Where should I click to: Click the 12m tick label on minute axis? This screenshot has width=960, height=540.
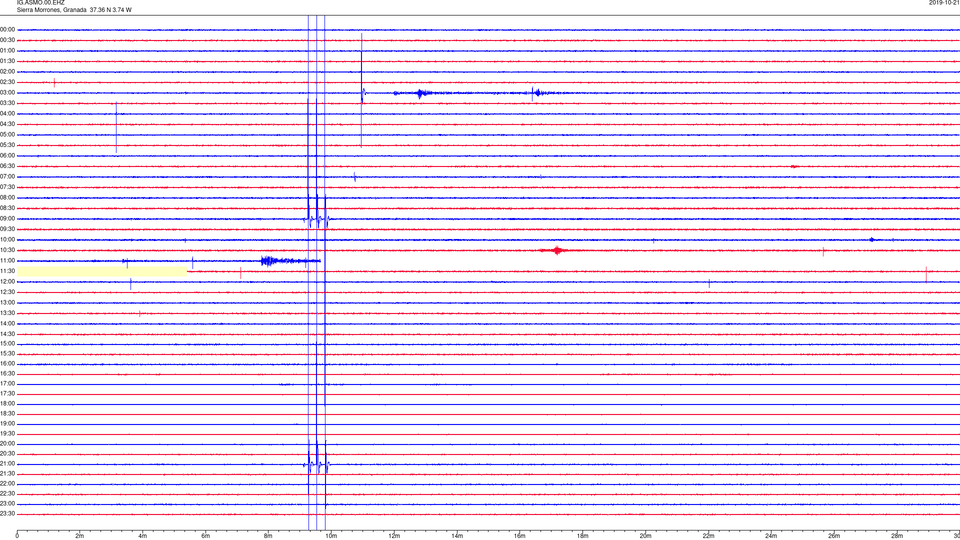click(394, 536)
